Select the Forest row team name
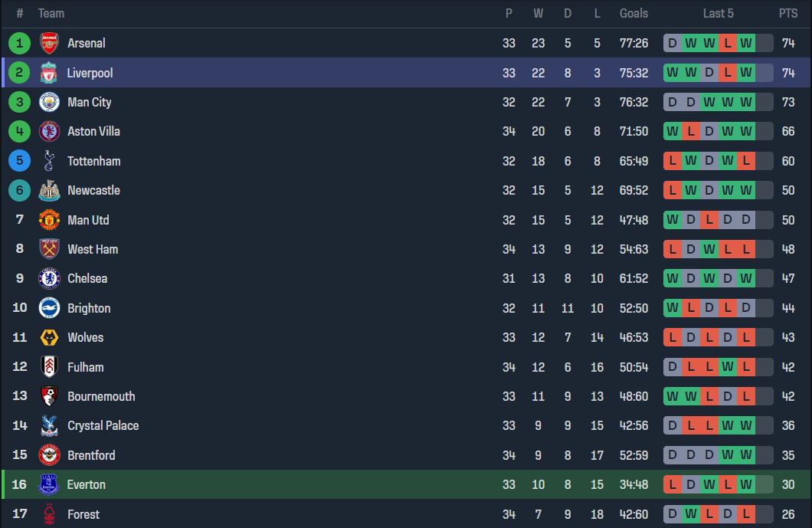 pos(83,514)
